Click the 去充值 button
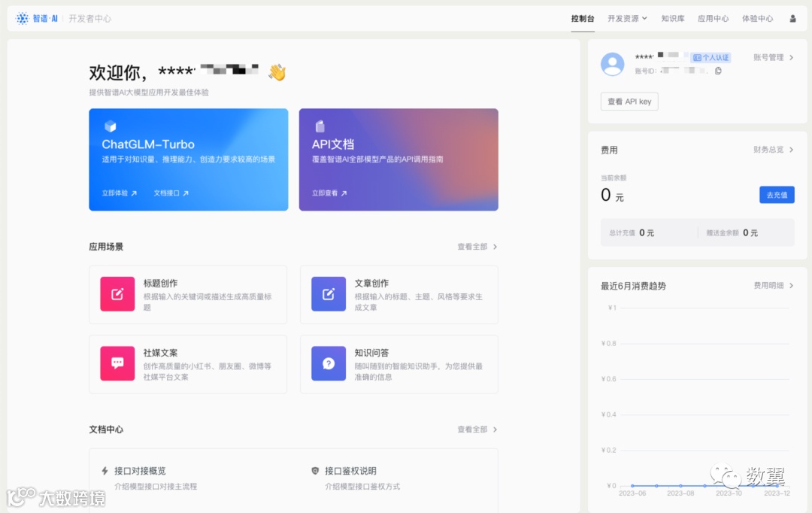 [x=777, y=195]
